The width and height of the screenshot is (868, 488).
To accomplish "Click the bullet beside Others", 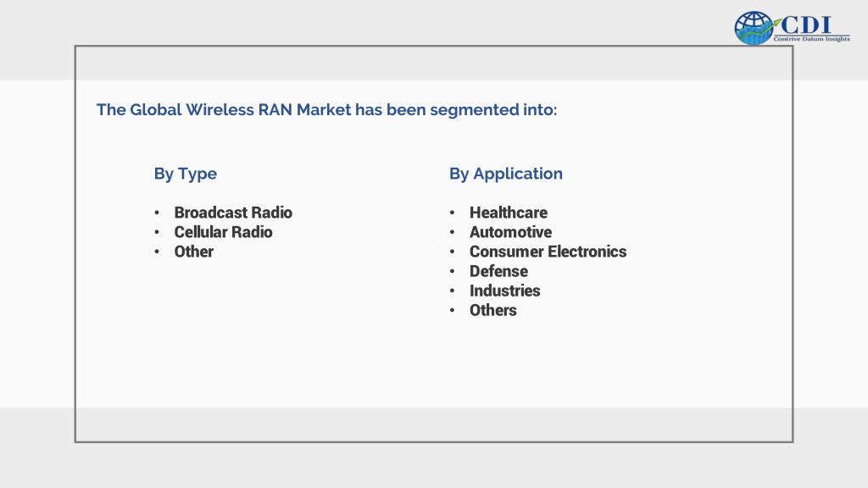I will point(453,310).
